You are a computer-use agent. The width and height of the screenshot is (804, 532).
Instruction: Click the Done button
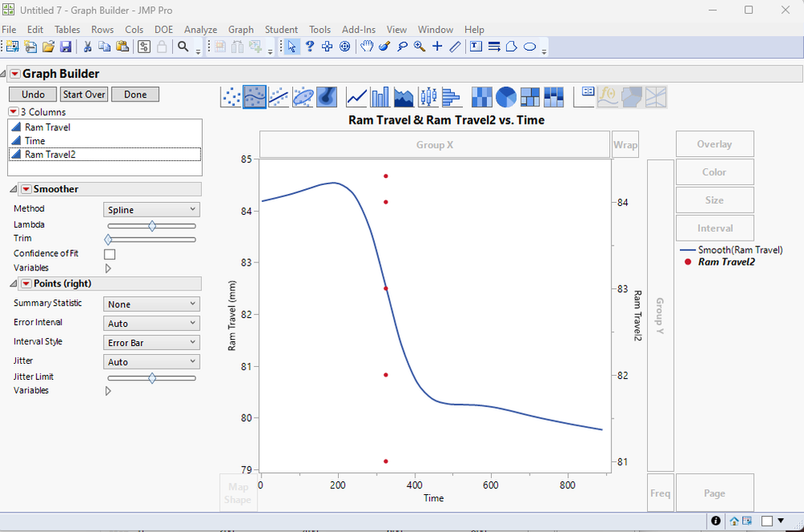click(x=135, y=94)
